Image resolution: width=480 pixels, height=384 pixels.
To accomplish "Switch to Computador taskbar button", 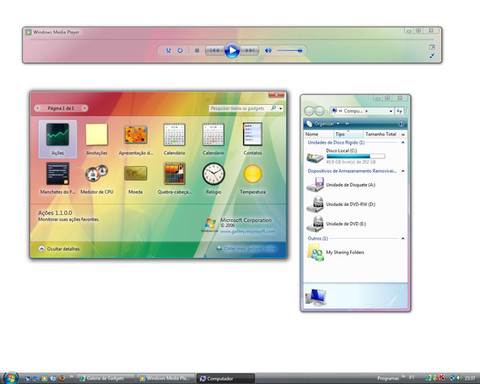I will (226, 378).
